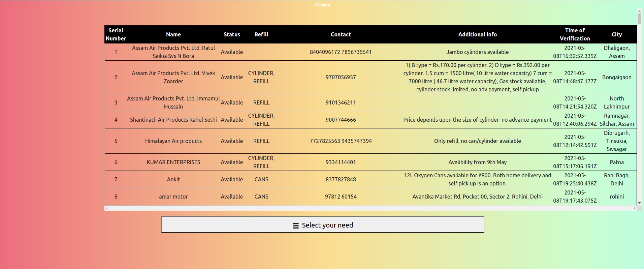644x269 pixels.
Task: Click Jambo cylinders available info text
Action: click(x=477, y=52)
